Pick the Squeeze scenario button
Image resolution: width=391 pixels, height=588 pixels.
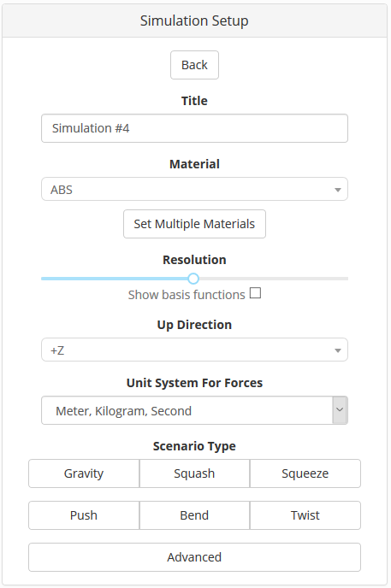pyautogui.click(x=305, y=473)
